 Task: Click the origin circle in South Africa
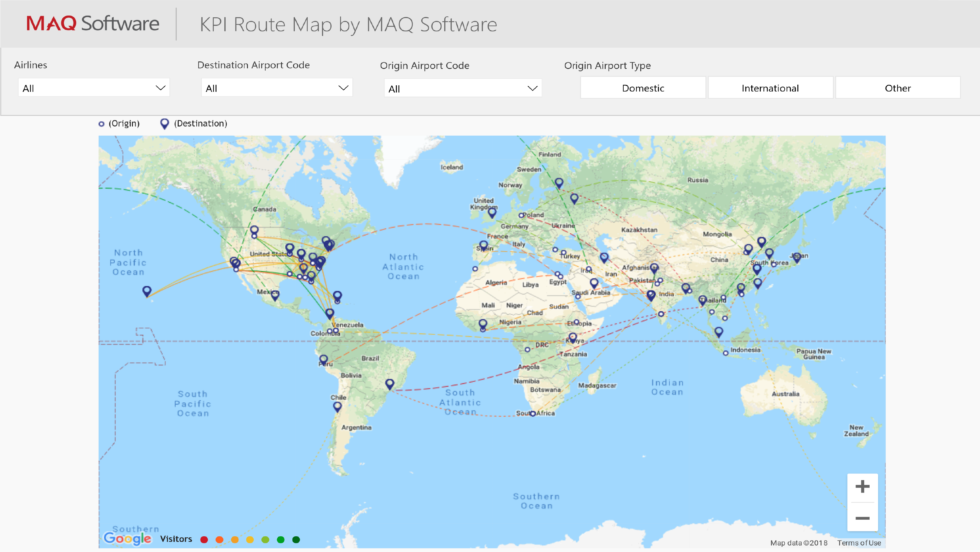coord(532,414)
